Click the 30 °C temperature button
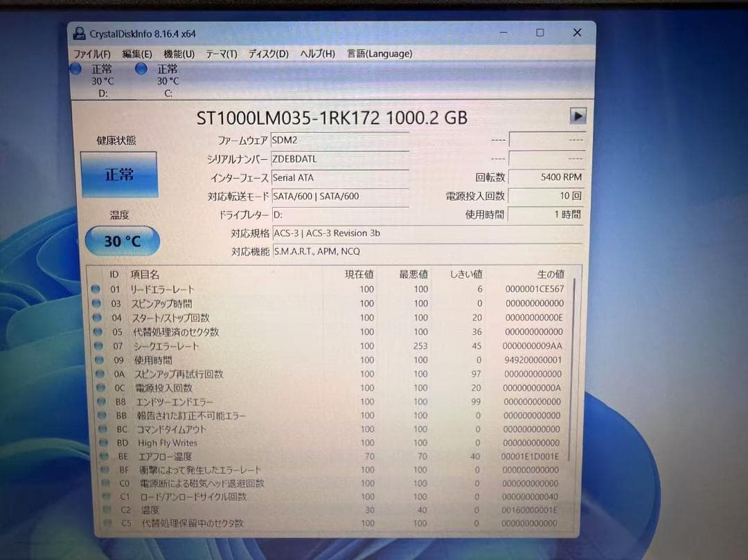Image resolution: width=748 pixels, height=560 pixels. pos(122,241)
